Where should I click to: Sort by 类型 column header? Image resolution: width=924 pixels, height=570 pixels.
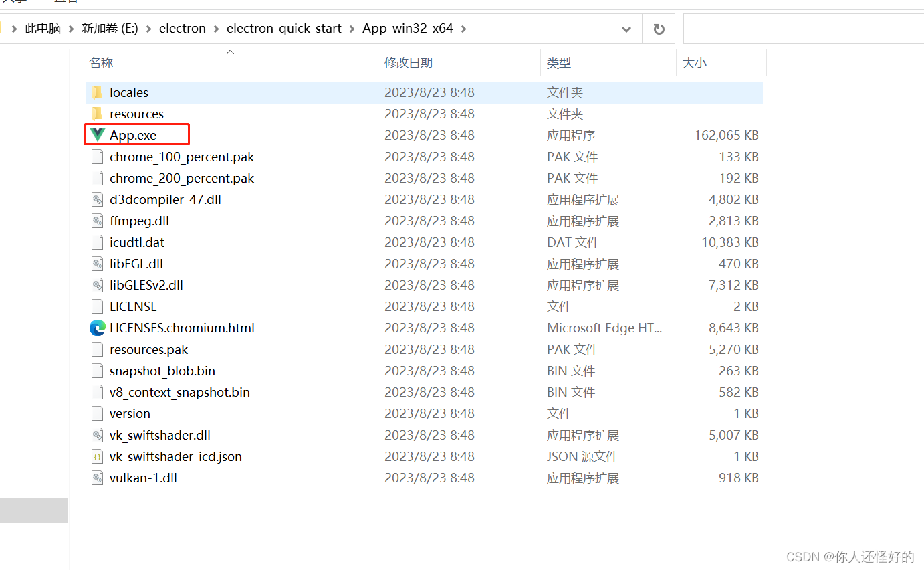pos(559,62)
